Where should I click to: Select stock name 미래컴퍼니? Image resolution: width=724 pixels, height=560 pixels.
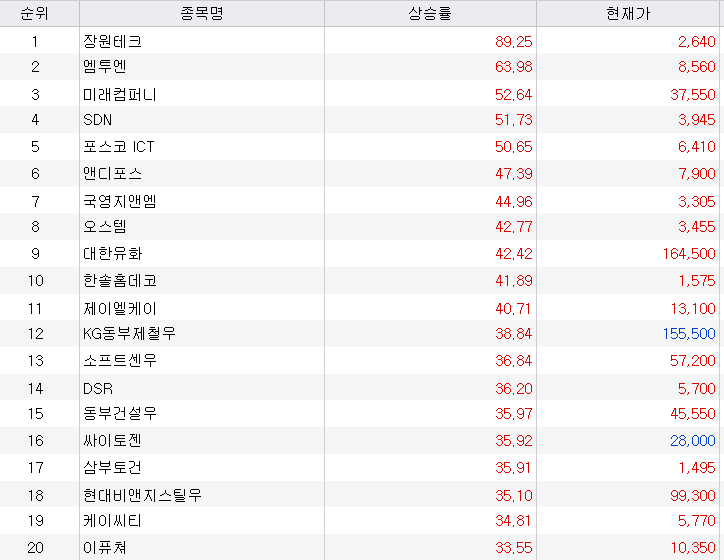(x=120, y=95)
